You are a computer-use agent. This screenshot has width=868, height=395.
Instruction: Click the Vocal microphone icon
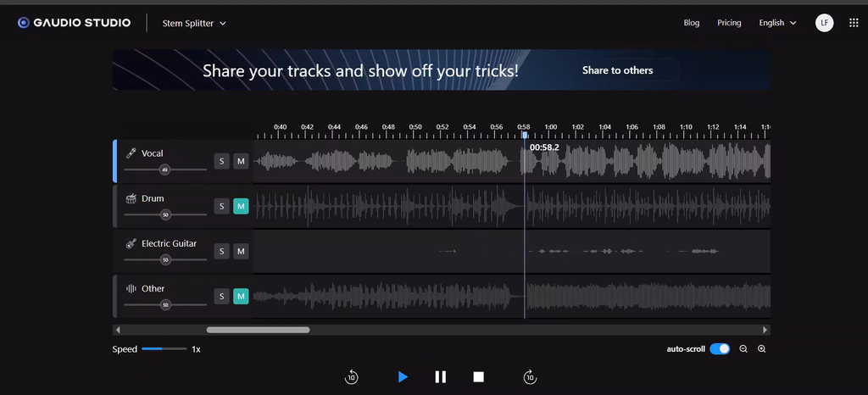click(x=131, y=153)
